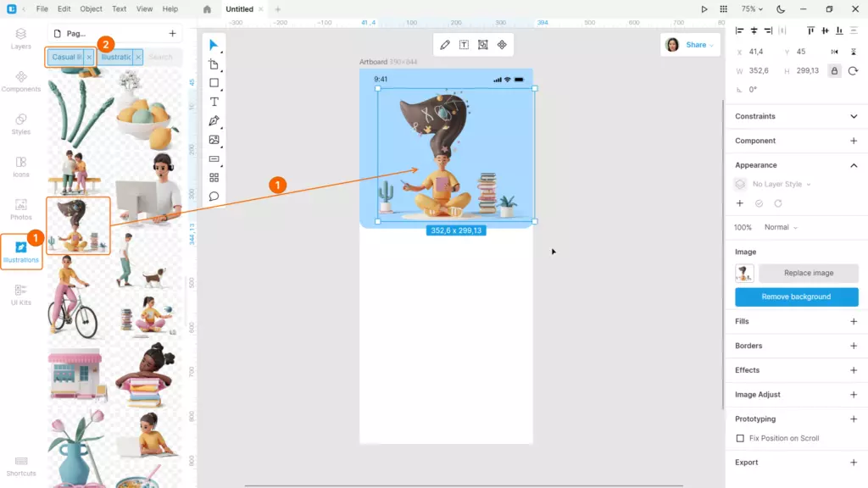Image resolution: width=868 pixels, height=488 pixels.
Task: Add an effect in Effects section
Action: click(854, 370)
